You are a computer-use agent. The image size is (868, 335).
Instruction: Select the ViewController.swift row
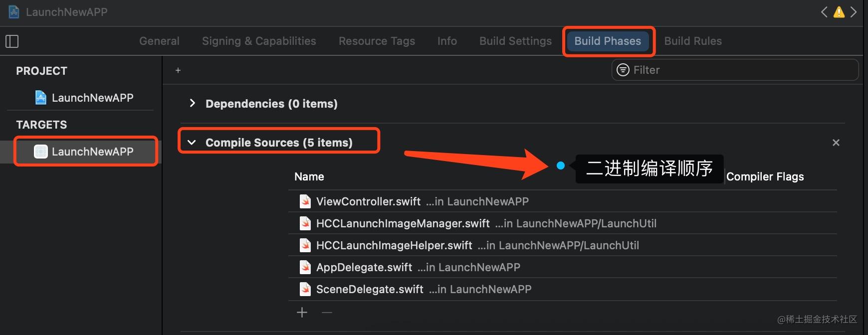(563, 201)
